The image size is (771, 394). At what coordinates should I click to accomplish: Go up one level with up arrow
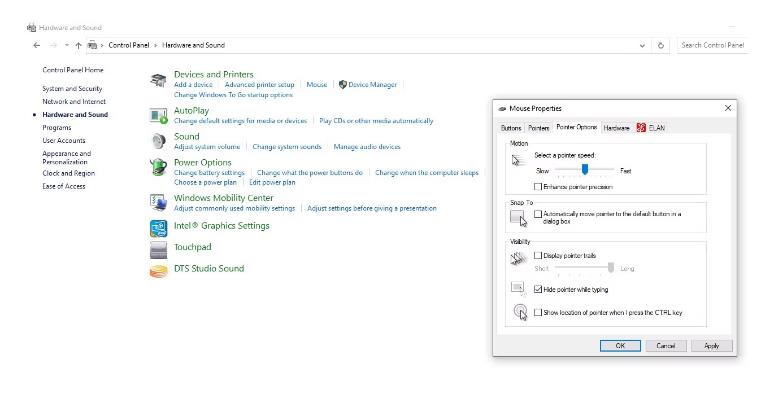click(79, 45)
